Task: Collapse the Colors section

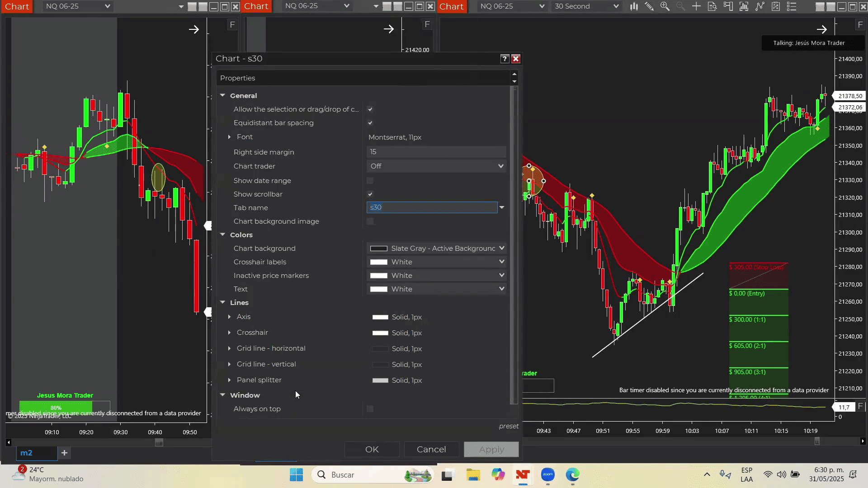Action: [222, 235]
